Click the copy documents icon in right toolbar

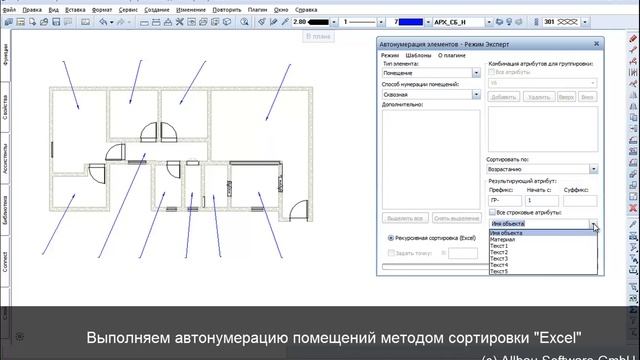(633, 118)
